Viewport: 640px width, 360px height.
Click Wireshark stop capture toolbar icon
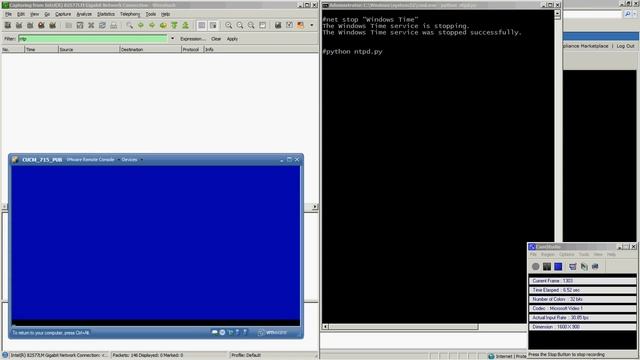[41, 25]
